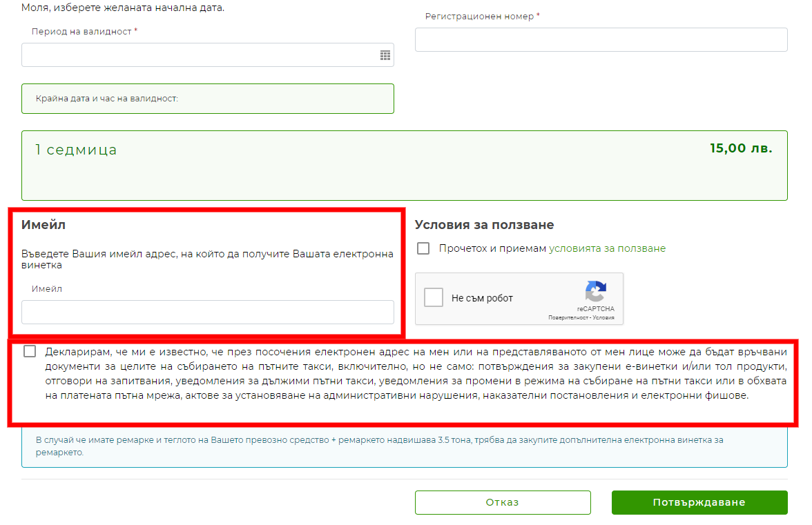812x525 pixels.
Task: Select the '1 седмица' vignette option
Action: coord(76,150)
